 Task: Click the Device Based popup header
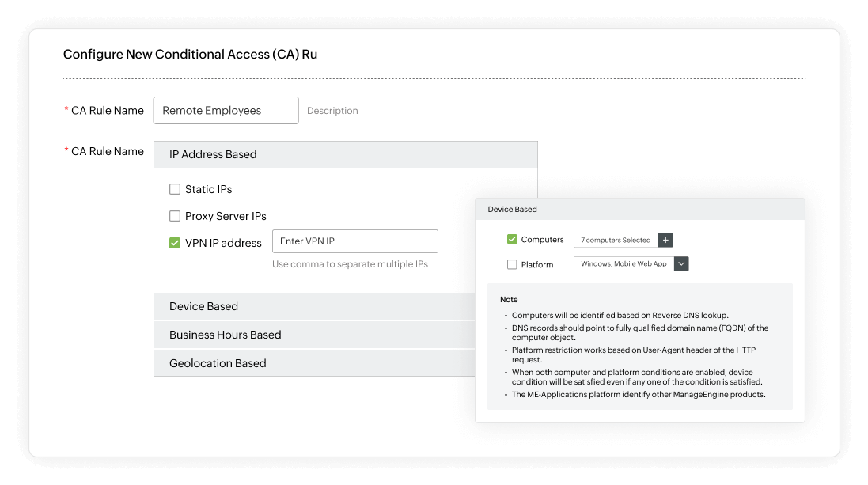click(639, 210)
